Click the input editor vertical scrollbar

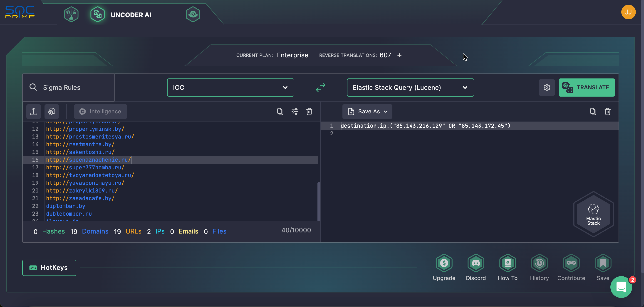(319, 201)
